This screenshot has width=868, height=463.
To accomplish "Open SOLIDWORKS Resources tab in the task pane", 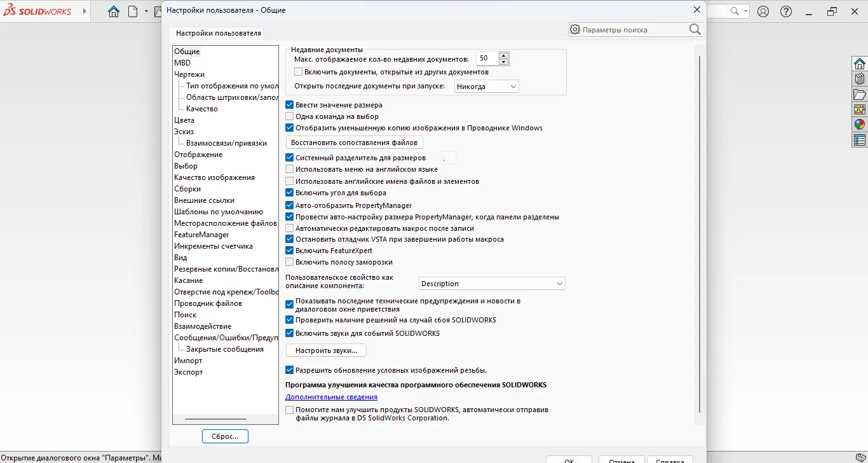I will tap(860, 64).
